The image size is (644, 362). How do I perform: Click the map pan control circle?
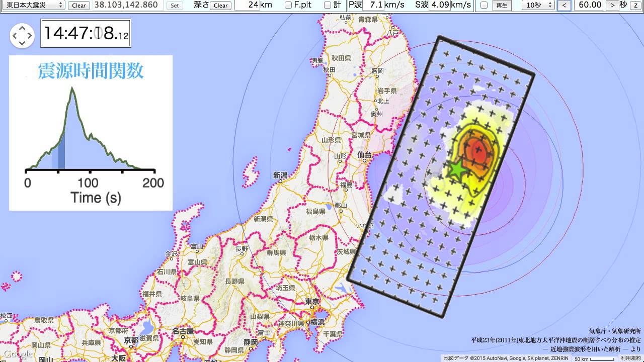22,36
